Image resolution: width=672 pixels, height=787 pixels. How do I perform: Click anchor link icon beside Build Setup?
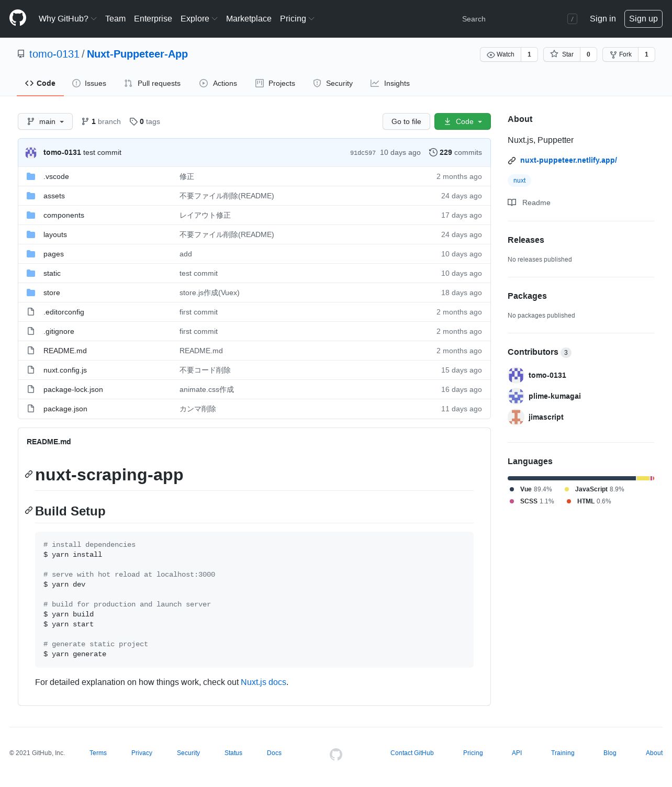[x=29, y=510]
